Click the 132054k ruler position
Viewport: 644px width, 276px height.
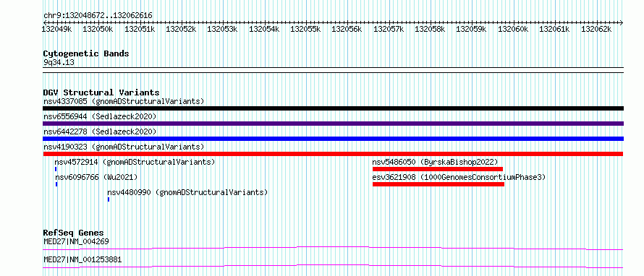264,30
